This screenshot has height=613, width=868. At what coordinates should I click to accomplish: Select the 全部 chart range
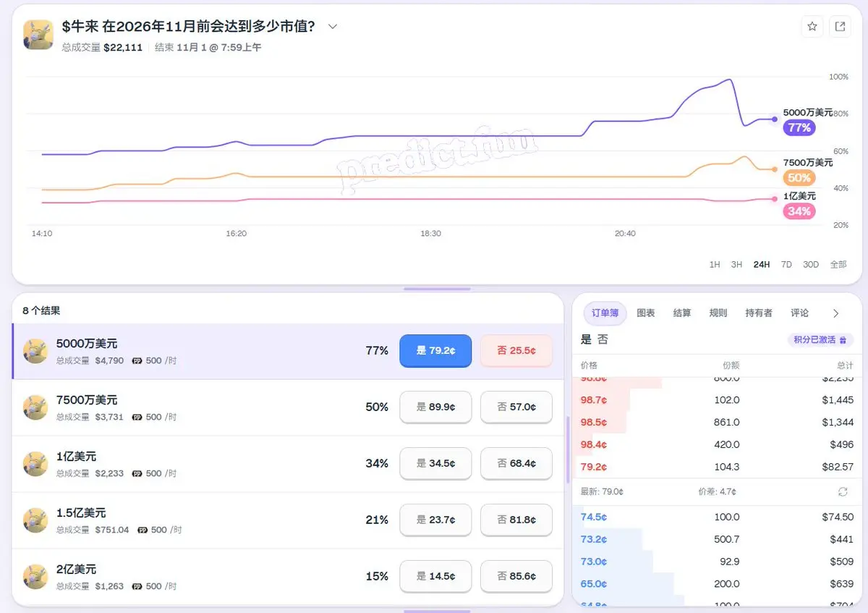838,265
